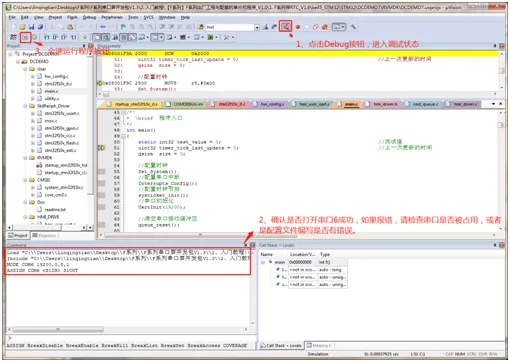Image resolution: width=510 pixels, height=362 pixels.
Task: Switch to the hmi_user_uart.c editor tab
Action: tap(311, 104)
